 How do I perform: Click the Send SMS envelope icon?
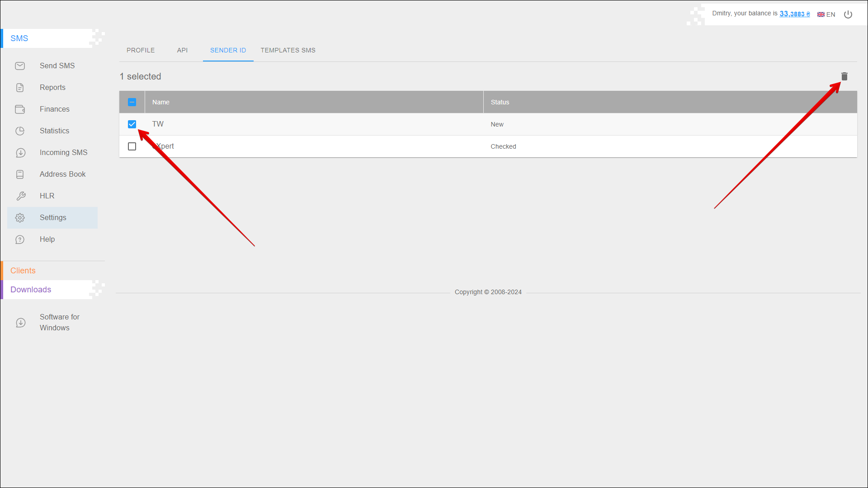click(20, 66)
